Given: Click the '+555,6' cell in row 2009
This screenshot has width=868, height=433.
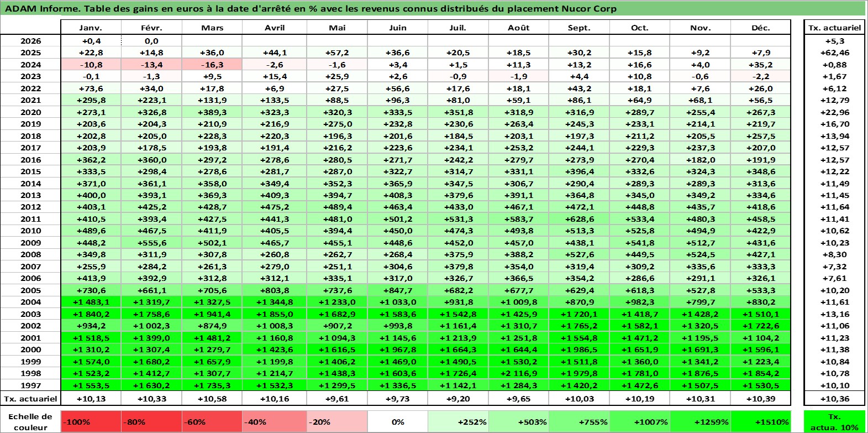Looking at the screenshot, I should (151, 243).
